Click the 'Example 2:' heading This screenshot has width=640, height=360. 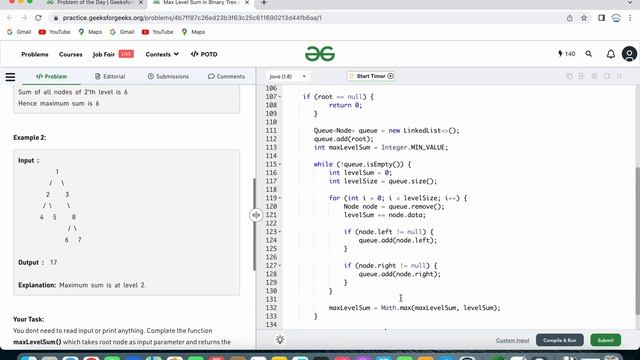click(x=30, y=138)
